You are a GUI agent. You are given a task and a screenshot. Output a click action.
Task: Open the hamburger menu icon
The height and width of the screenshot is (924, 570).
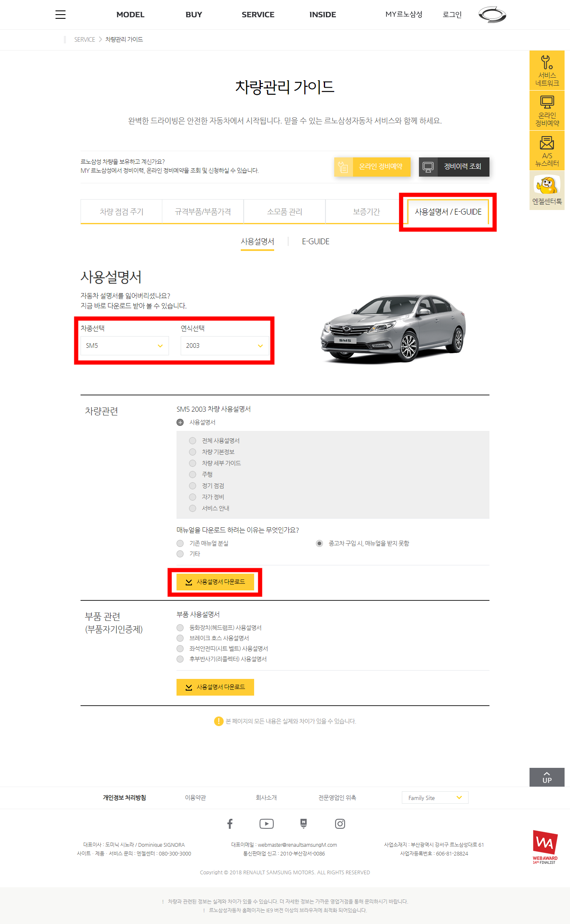[x=61, y=15]
